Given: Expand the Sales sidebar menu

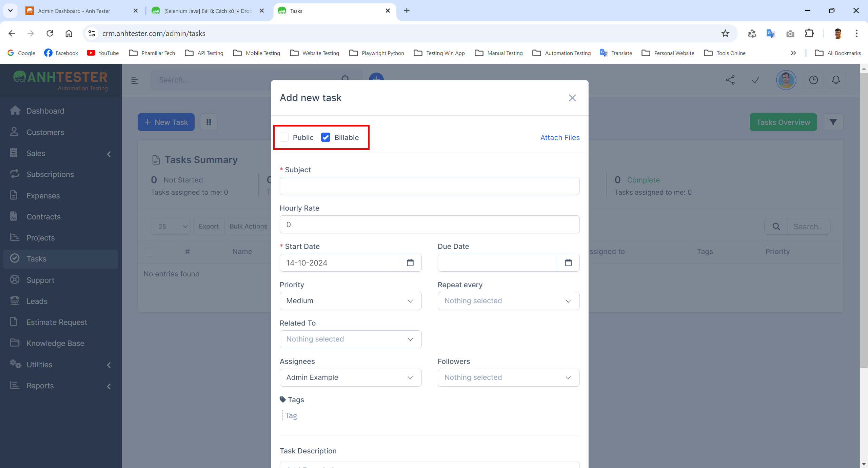Looking at the screenshot, I should coord(60,153).
